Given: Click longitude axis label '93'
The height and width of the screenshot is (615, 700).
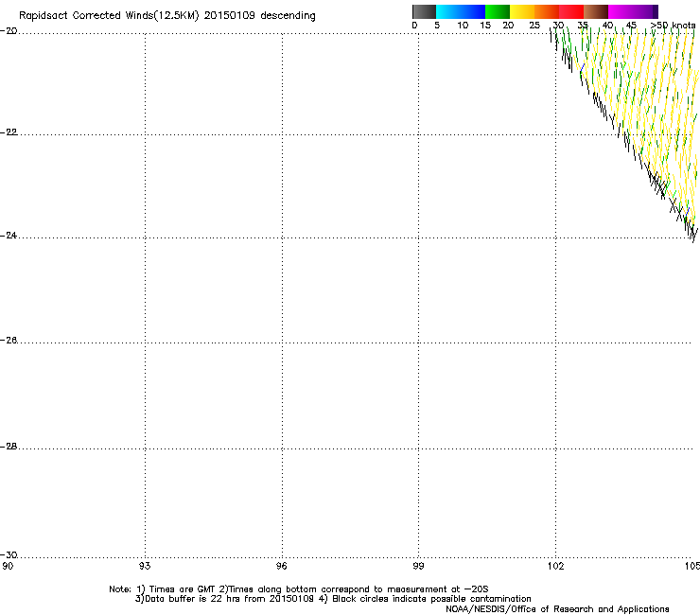Looking at the screenshot, I should (x=145, y=566).
